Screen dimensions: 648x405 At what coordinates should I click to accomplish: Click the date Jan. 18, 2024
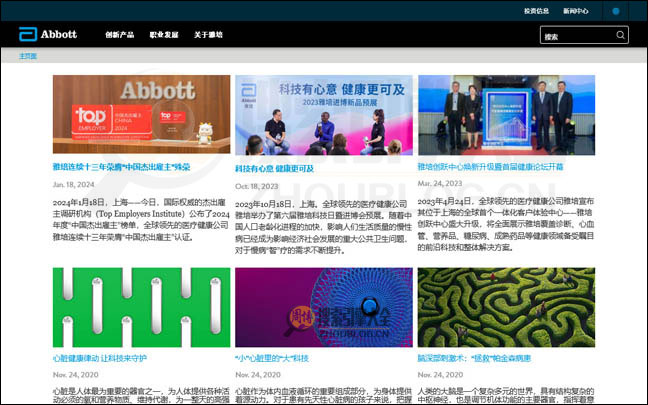click(74, 184)
